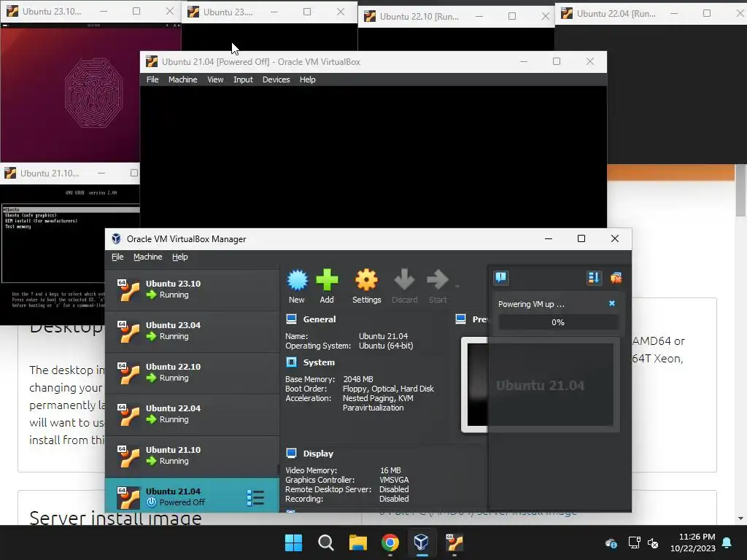
Task: Click the General section monitor icon
Action: (291, 319)
